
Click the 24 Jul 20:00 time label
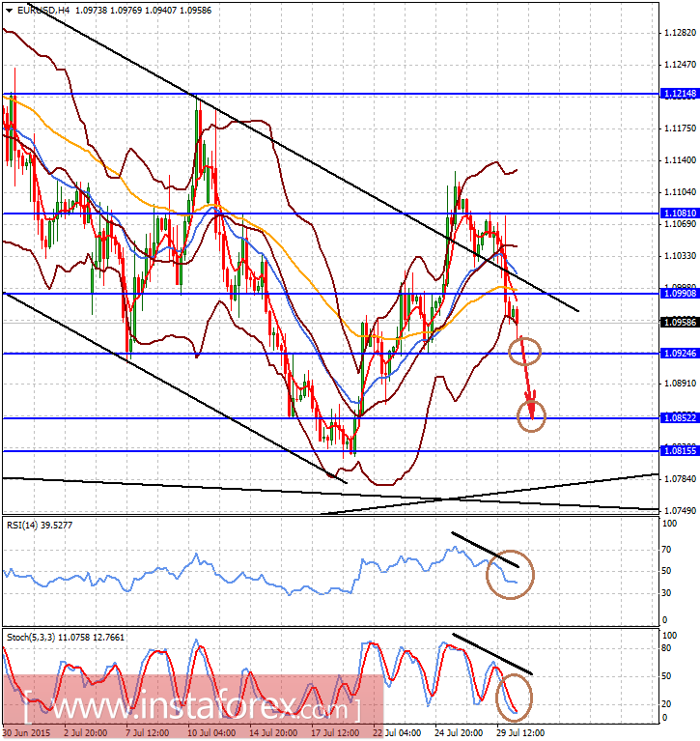(x=459, y=733)
